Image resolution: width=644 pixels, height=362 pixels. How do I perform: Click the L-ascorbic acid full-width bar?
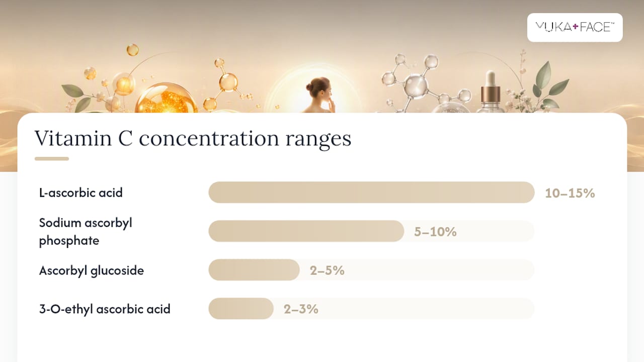tap(371, 192)
